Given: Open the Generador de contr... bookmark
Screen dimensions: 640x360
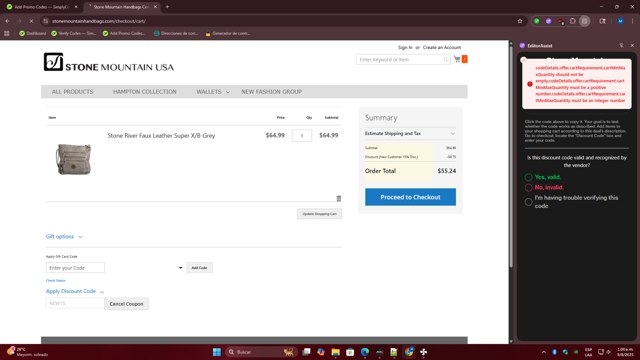Looking at the screenshot, I should click(x=228, y=33).
